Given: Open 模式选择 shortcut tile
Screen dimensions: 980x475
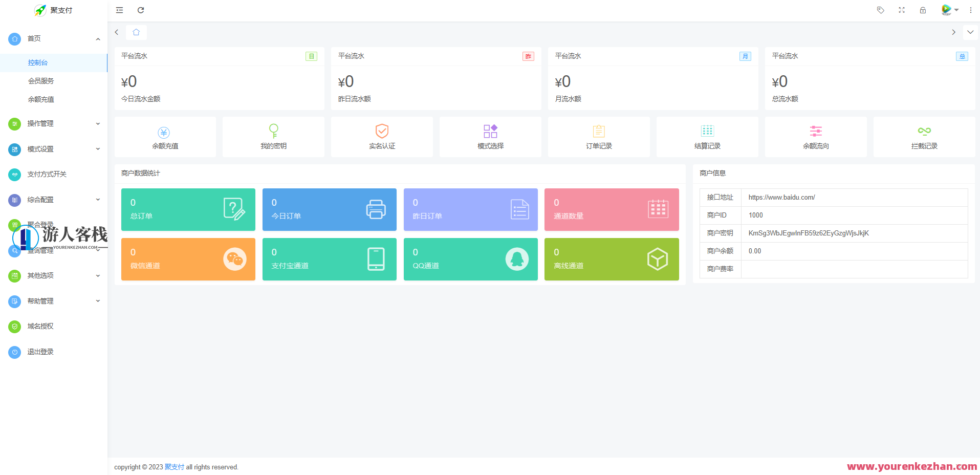Looking at the screenshot, I should (x=490, y=137).
